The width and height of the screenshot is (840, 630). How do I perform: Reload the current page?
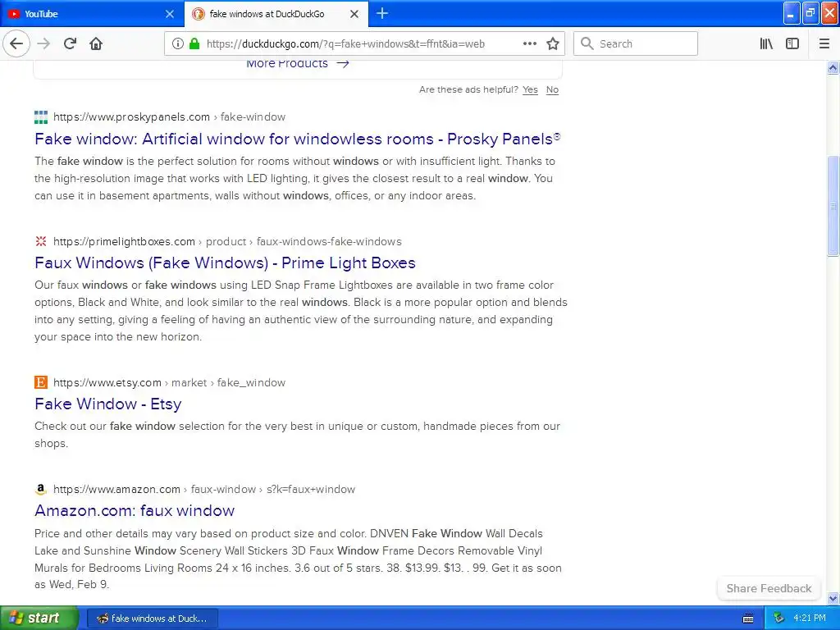click(70, 43)
